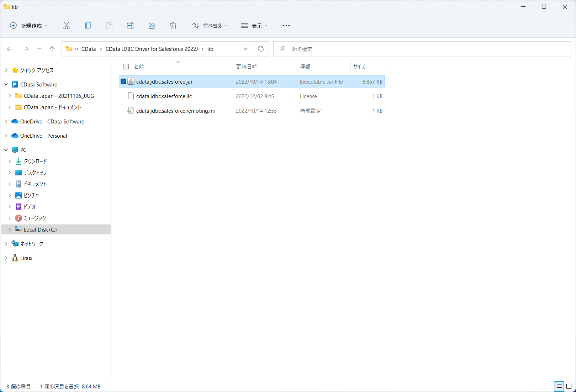Uncheck the cdata.jdbc.salesforce.jar checkbox
Viewport: 576px width, 392px height.
click(x=123, y=81)
